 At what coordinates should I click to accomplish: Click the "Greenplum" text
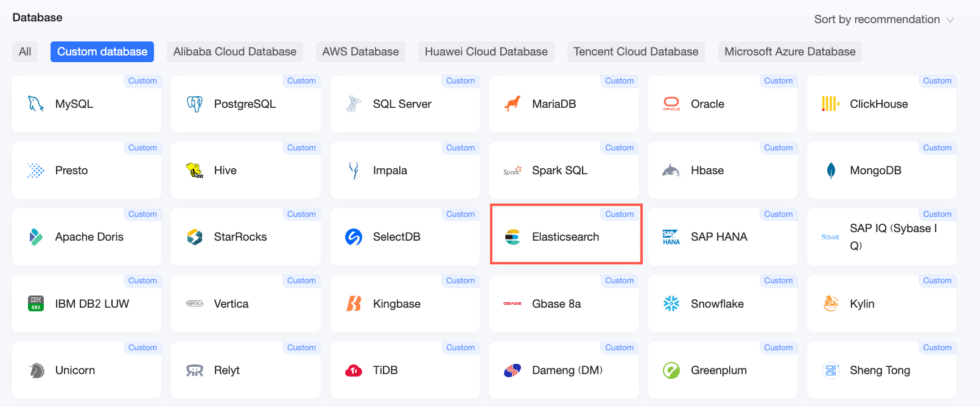(x=719, y=370)
